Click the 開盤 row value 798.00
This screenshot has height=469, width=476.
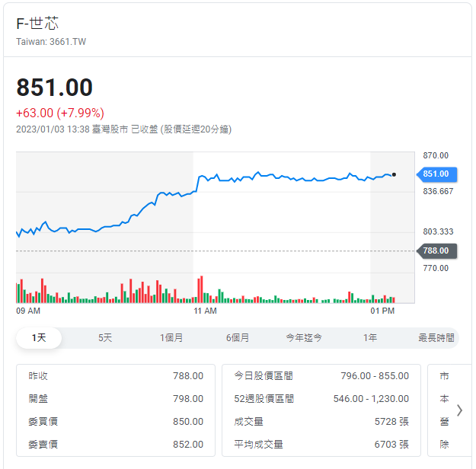pyautogui.click(x=187, y=399)
